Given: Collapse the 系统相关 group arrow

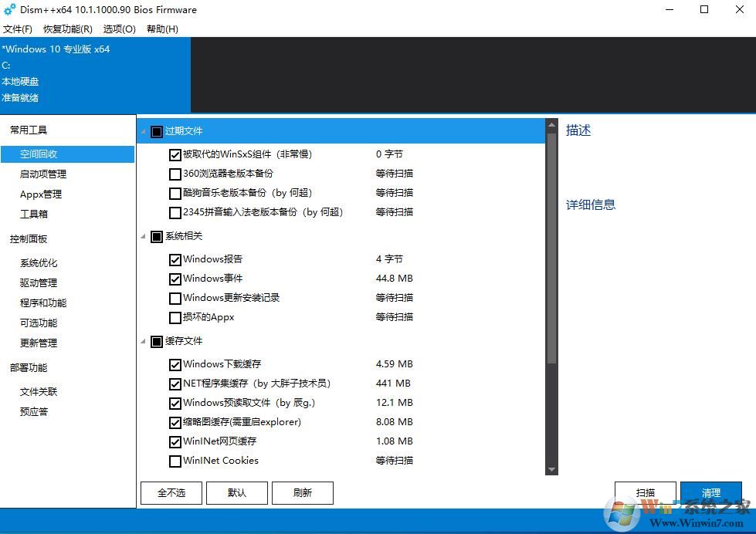Looking at the screenshot, I should coord(143,236).
